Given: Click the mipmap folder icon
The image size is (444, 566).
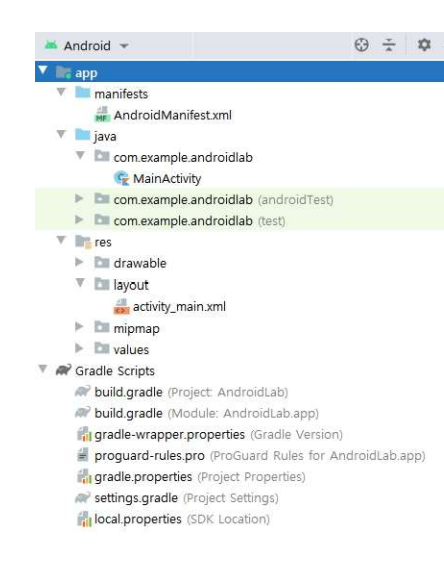Looking at the screenshot, I should click(101, 327).
